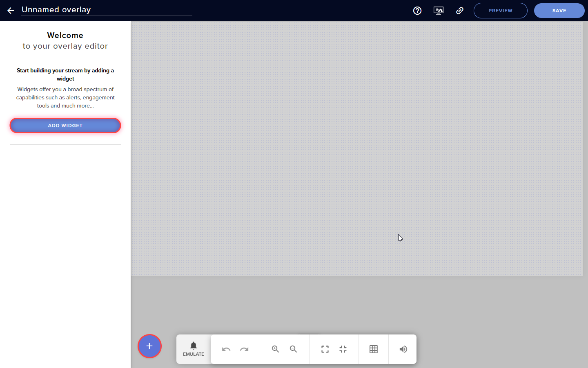
Task: Zoom in on the canvas
Action: (x=276, y=349)
